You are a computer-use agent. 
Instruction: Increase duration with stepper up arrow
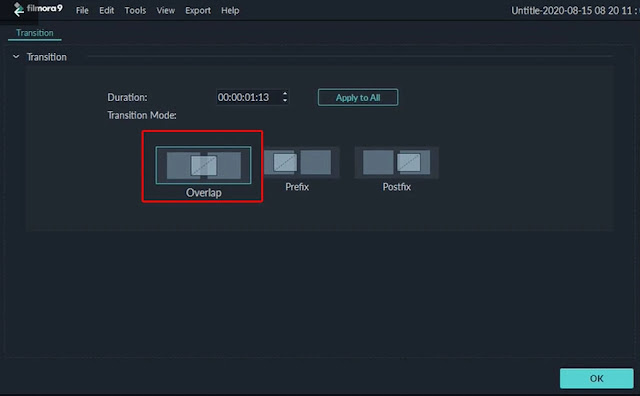[x=285, y=93]
